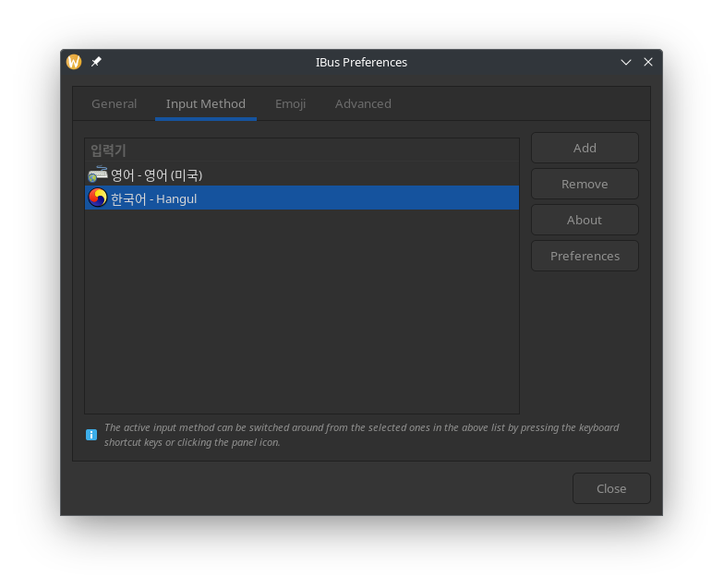The image size is (724, 588).
Task: Open the Advanced tab
Action: pos(363,103)
